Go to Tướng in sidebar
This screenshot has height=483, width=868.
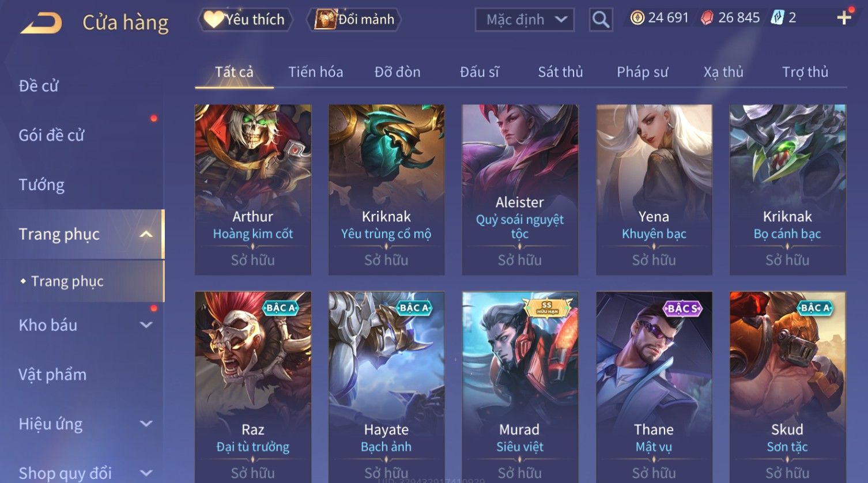pos(41,184)
